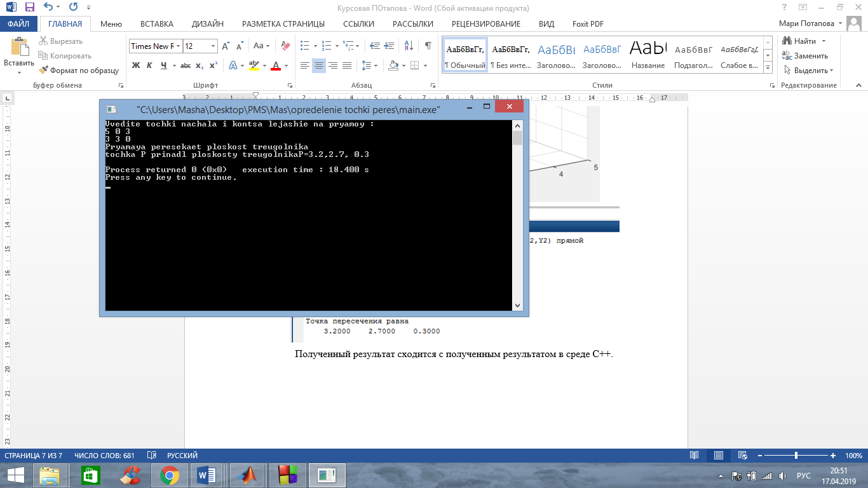Screen dimensions: 868x488
Task: Select Center text alignment
Action: pos(319,65)
